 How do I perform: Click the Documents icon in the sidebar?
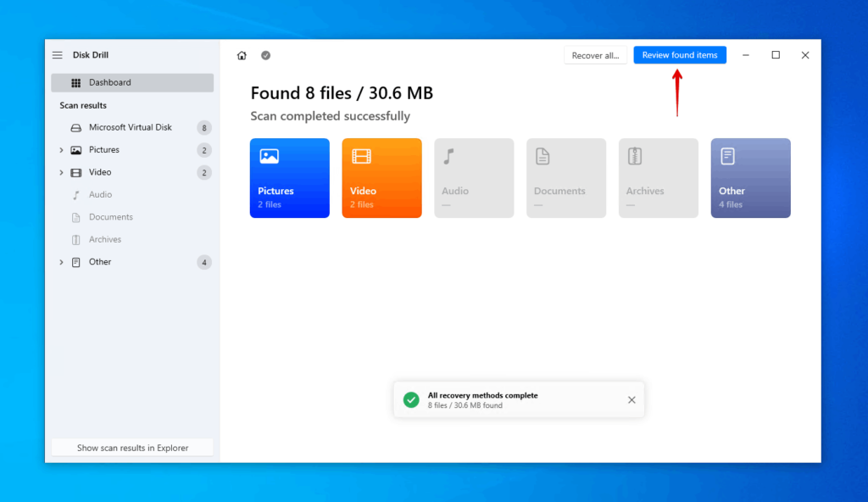(77, 217)
